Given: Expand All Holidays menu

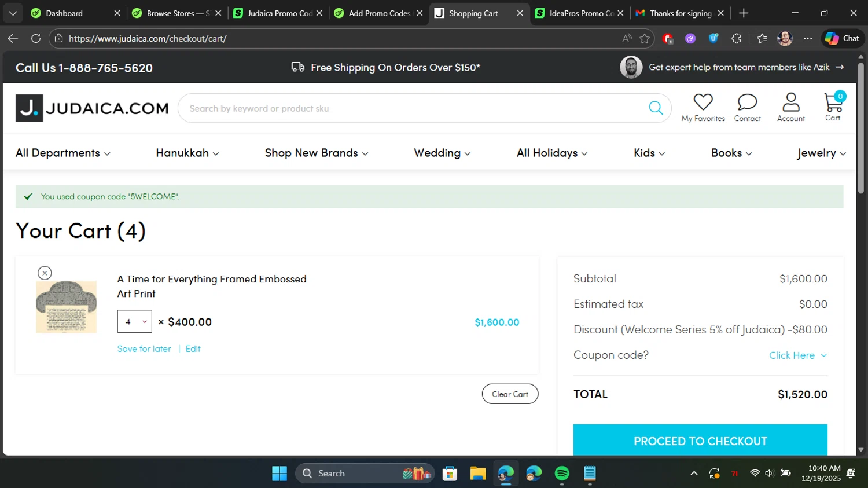Looking at the screenshot, I should click(x=552, y=153).
